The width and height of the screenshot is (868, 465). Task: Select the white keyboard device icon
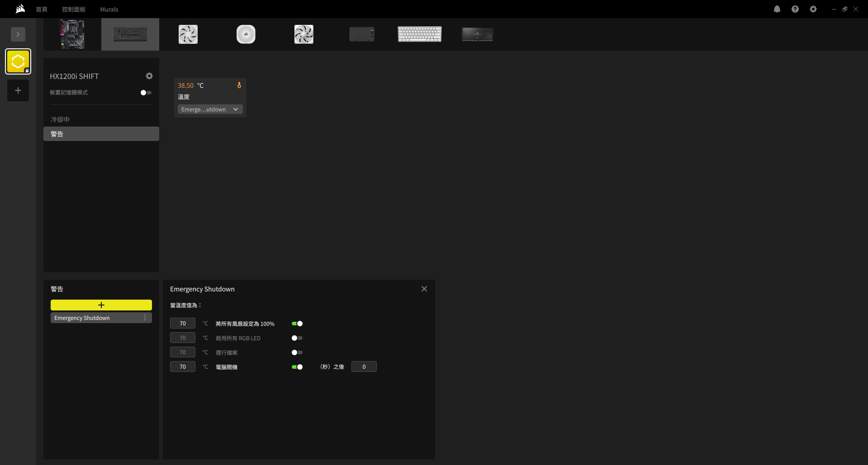[419, 34]
